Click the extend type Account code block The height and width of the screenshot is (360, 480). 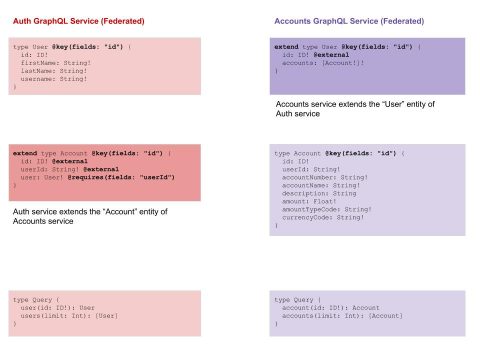105,172
